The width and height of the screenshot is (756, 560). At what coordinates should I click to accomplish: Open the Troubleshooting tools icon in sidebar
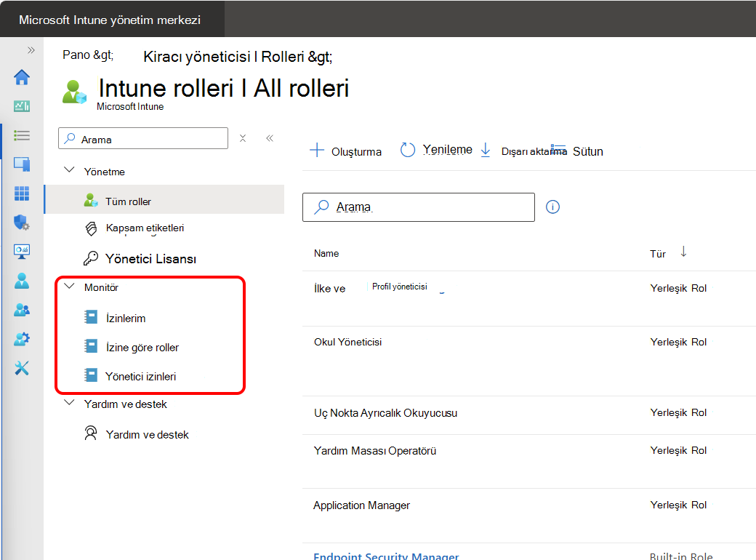click(x=22, y=368)
